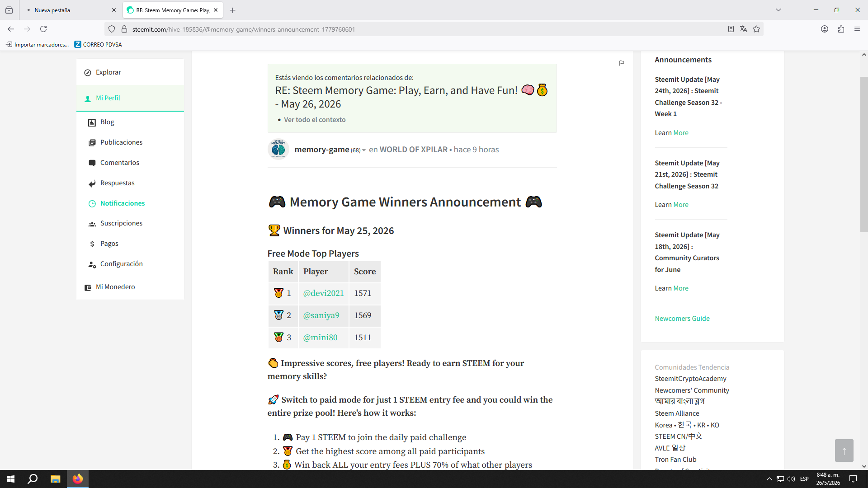Click the browser back arrow
This screenshot has width=868, height=488.
11,29
